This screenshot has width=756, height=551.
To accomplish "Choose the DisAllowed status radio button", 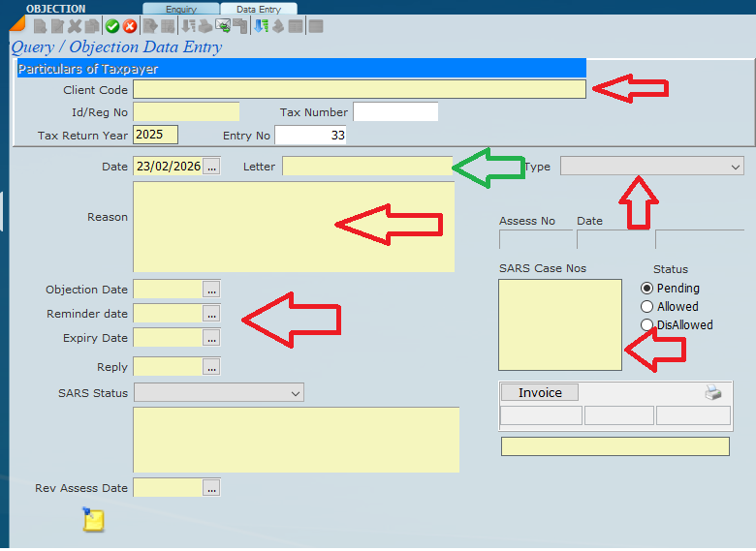I will pos(647,325).
